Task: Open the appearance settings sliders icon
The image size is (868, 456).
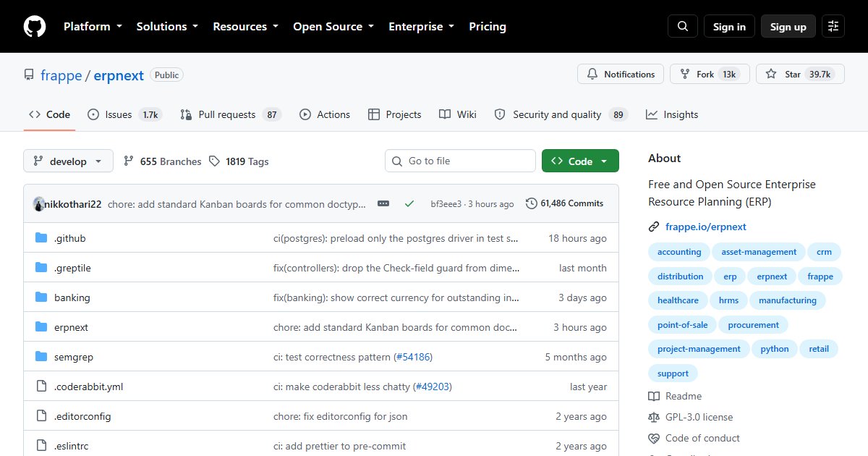Action: tap(833, 27)
